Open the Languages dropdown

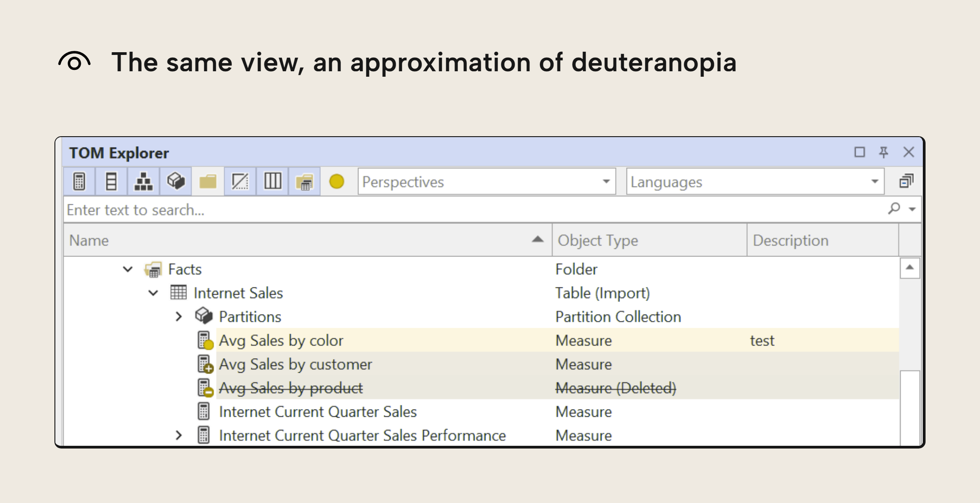755,182
